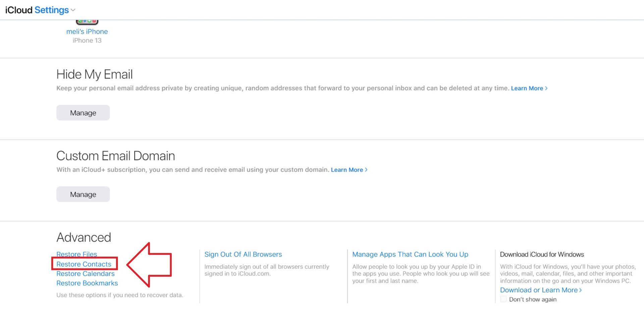Select Restore Calendars option

click(x=85, y=273)
